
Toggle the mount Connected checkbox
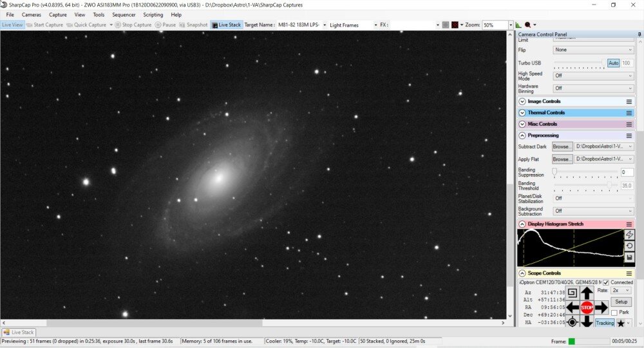click(606, 283)
